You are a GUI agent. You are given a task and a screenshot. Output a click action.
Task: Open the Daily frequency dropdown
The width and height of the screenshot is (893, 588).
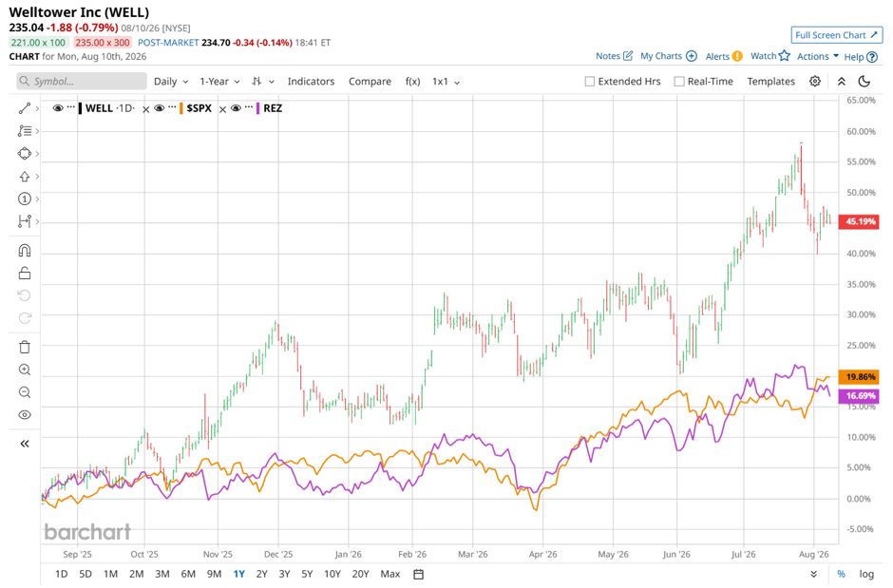pos(170,82)
